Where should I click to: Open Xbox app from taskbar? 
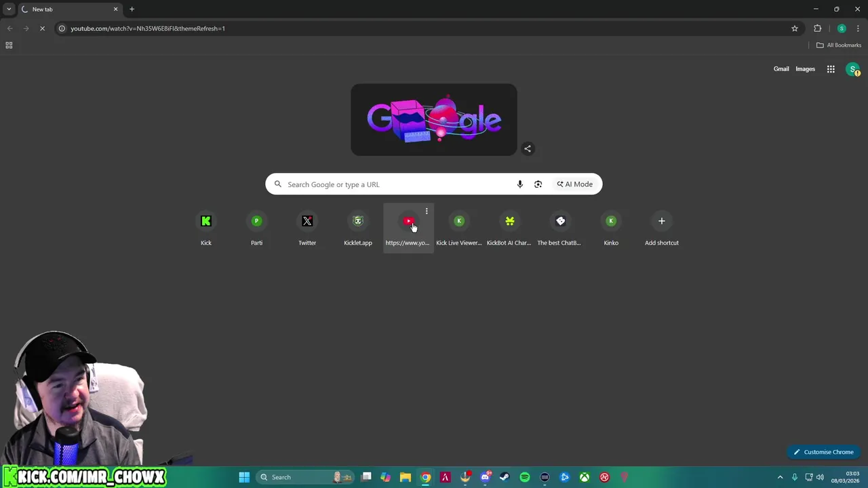(x=585, y=477)
